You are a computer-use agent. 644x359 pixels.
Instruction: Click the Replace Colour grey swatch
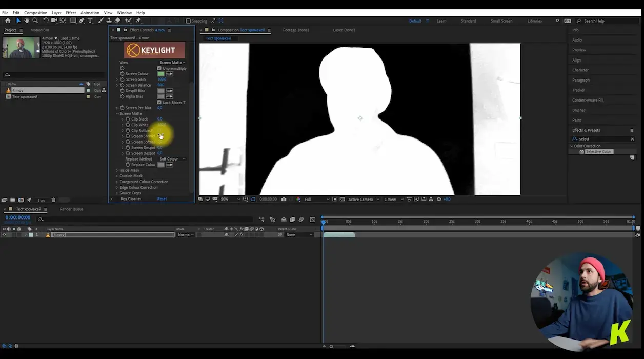tap(161, 165)
